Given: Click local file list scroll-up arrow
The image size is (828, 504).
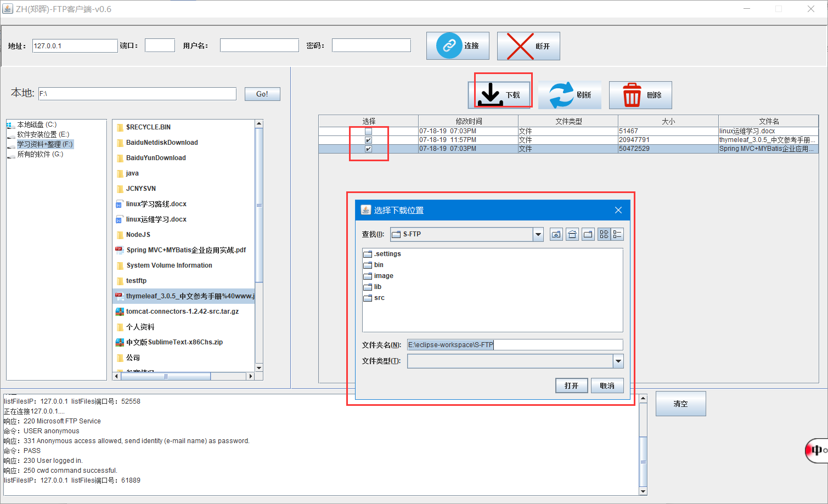Looking at the screenshot, I should tap(259, 123).
